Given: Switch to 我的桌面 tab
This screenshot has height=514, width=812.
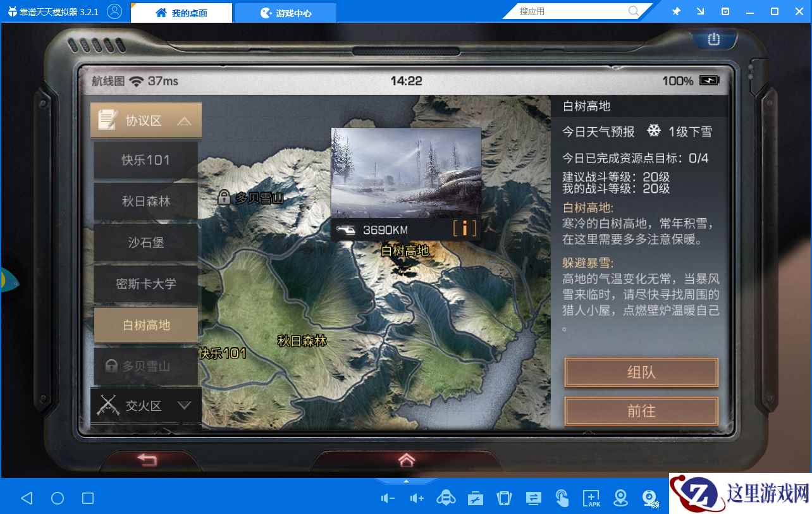Looking at the screenshot, I should point(181,13).
